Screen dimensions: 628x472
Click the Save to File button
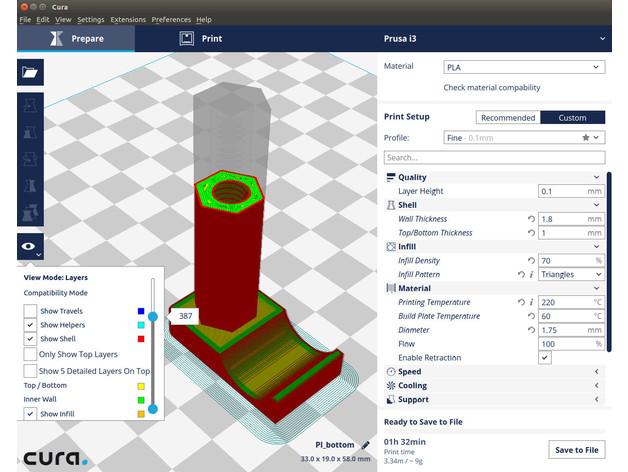[577, 450]
